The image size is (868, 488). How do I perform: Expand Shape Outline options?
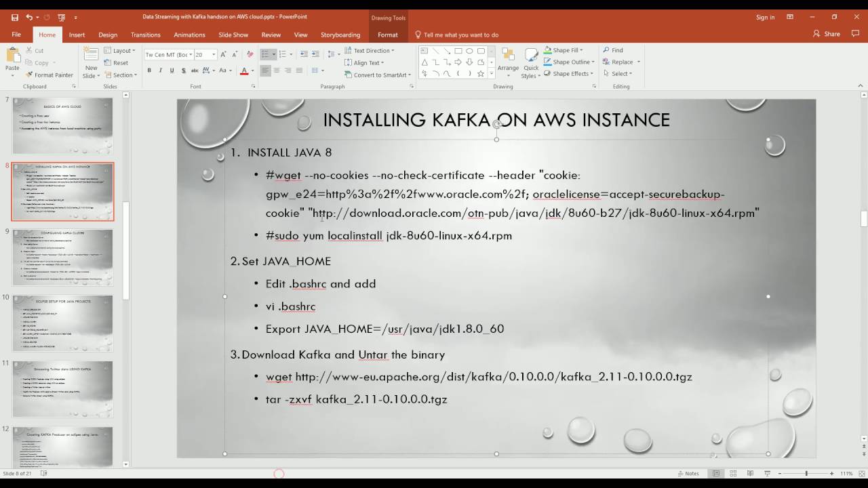pyautogui.click(x=568, y=62)
